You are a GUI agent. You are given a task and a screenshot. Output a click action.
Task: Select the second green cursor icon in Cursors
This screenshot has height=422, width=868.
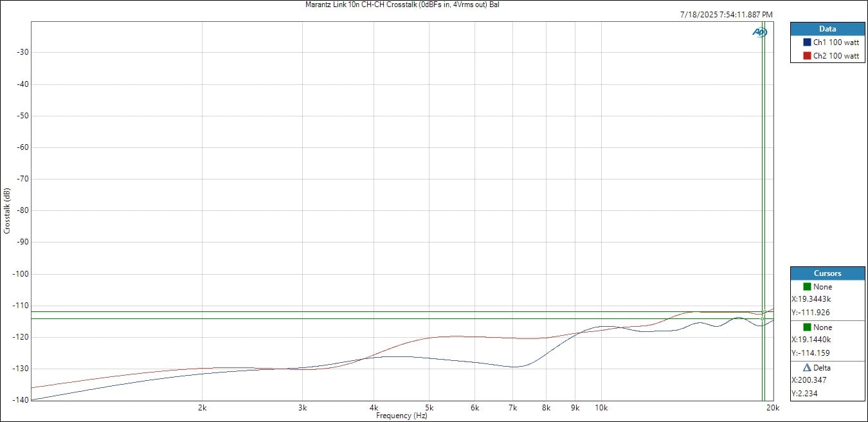pos(807,327)
